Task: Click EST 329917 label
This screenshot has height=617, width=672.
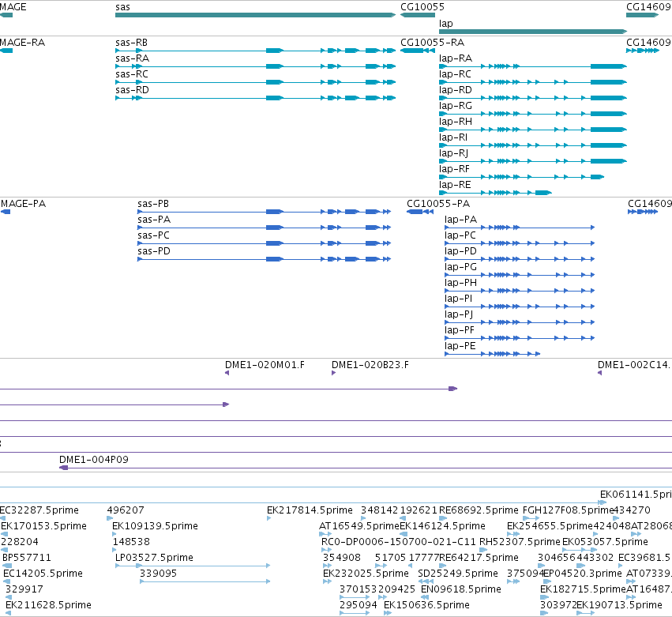Action: point(24,589)
